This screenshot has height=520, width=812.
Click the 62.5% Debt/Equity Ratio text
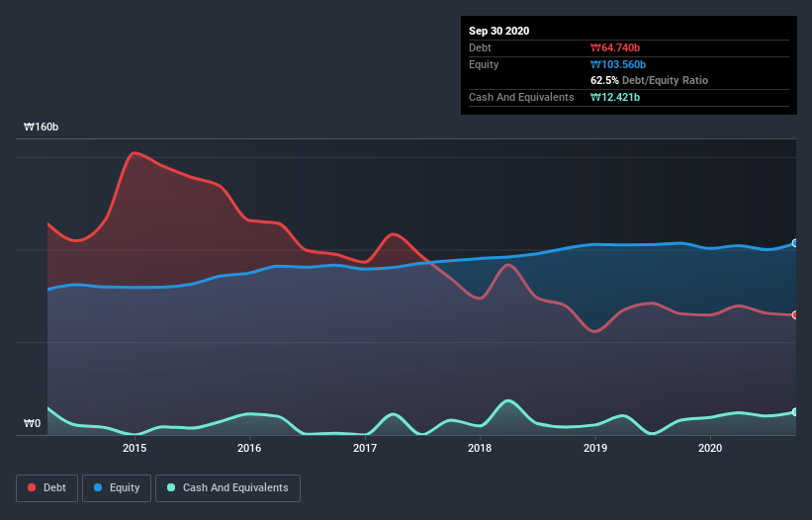(x=650, y=80)
